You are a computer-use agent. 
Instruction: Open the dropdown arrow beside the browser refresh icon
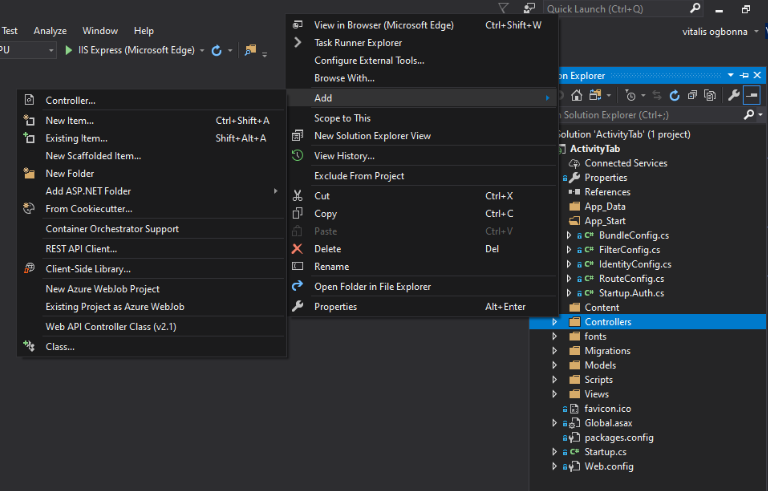pyautogui.click(x=230, y=50)
